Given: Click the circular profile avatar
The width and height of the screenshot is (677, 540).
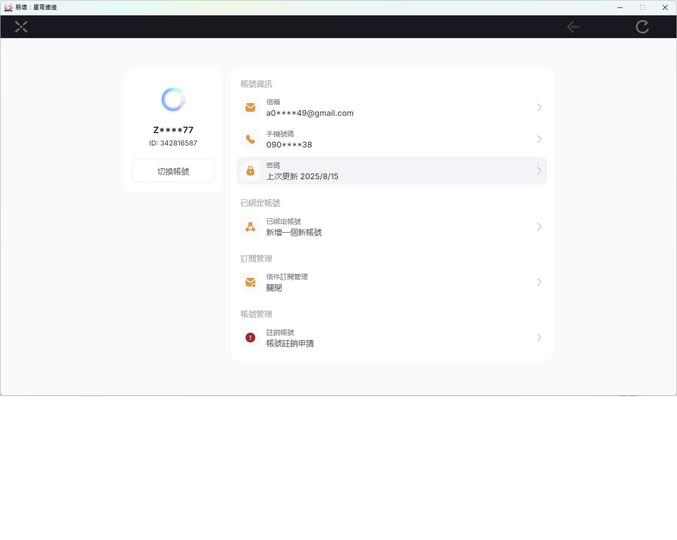Looking at the screenshot, I should click(x=173, y=99).
